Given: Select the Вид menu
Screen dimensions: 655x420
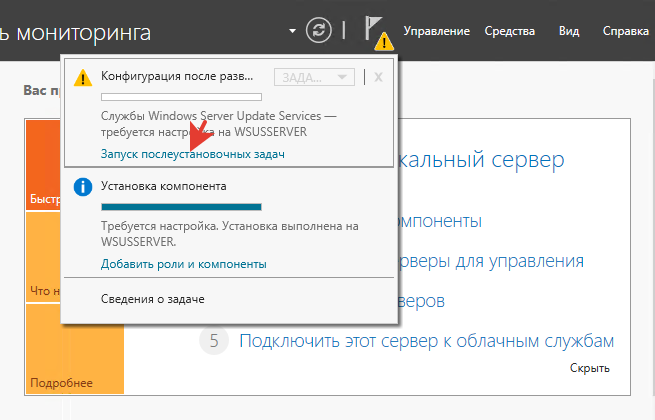Looking at the screenshot, I should click(x=569, y=31).
